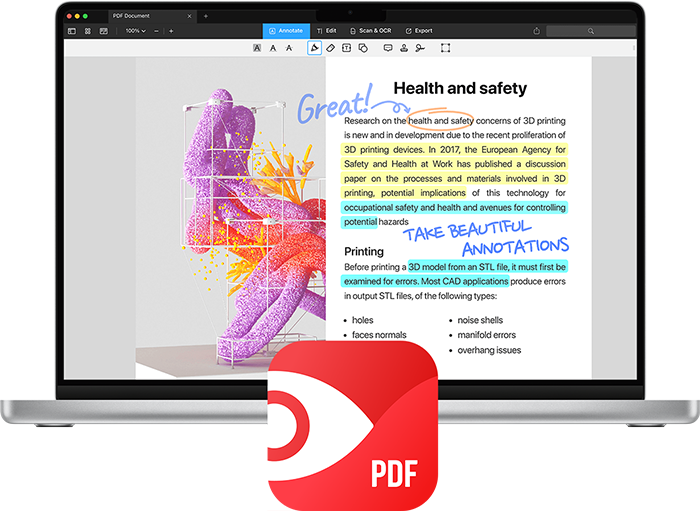This screenshot has height=512, width=700.
Task: Select the strikethrough text tool
Action: click(x=289, y=48)
